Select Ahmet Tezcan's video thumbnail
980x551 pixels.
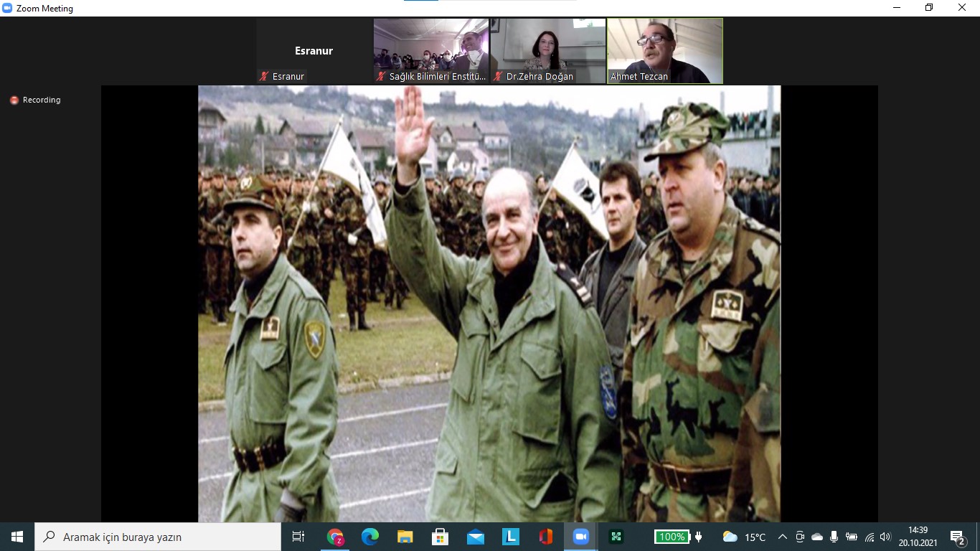pos(665,50)
